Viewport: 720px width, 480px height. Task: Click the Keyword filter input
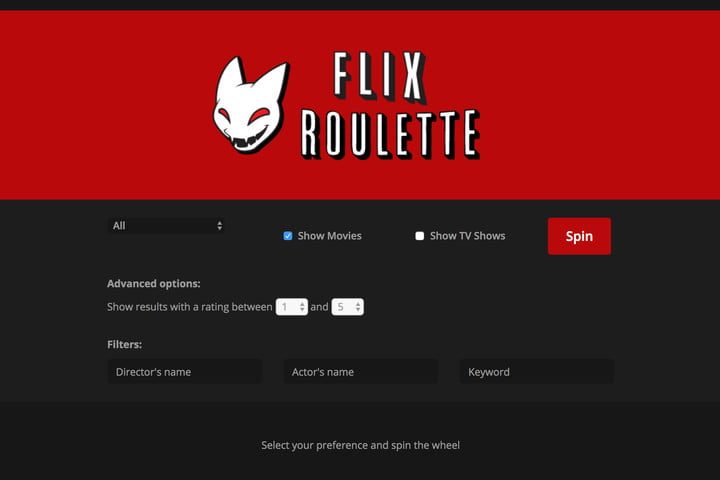click(x=536, y=372)
